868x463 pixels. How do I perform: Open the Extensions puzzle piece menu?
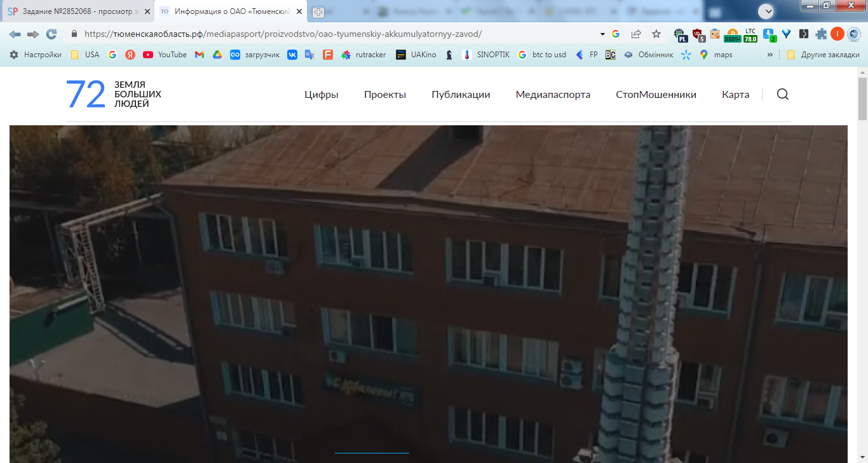[x=822, y=34]
